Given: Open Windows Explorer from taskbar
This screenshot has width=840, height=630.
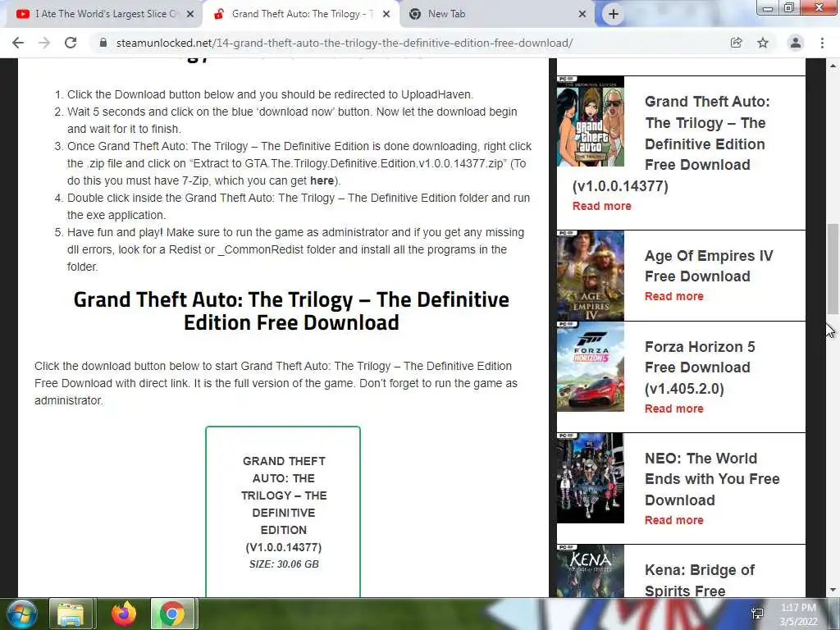Looking at the screenshot, I should coord(71,614).
